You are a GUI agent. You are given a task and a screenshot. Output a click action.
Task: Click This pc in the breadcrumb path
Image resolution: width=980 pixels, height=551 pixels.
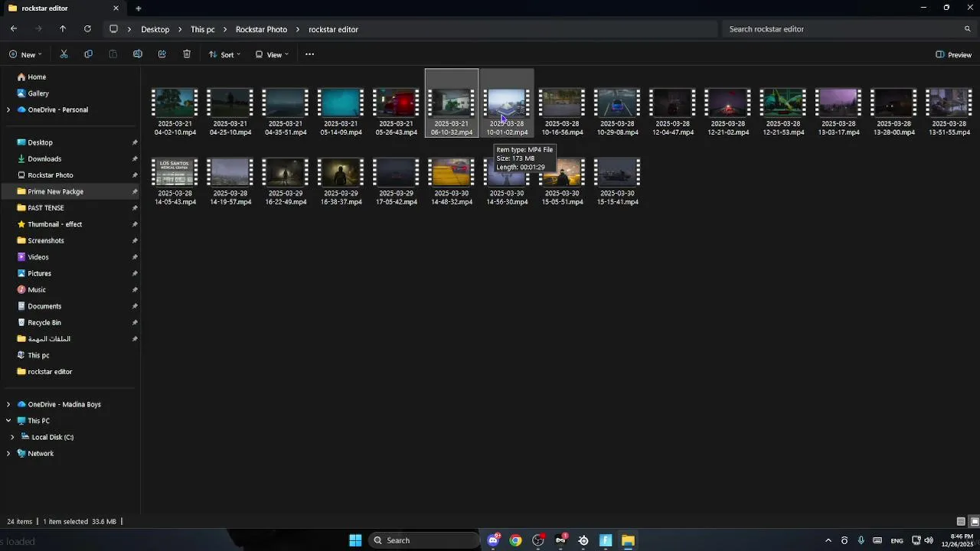pyautogui.click(x=203, y=29)
